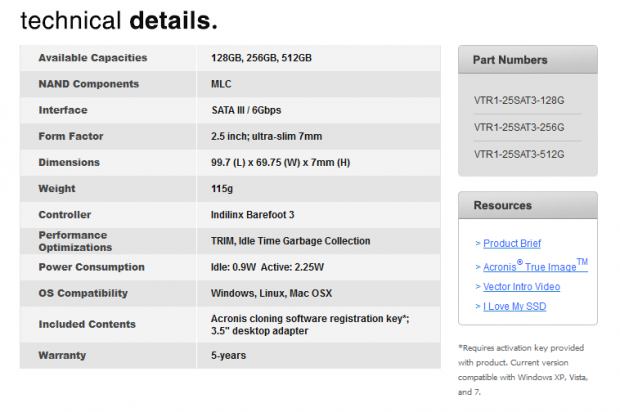Open the I Love My SSD link
This screenshot has height=412, width=620.
click(514, 306)
